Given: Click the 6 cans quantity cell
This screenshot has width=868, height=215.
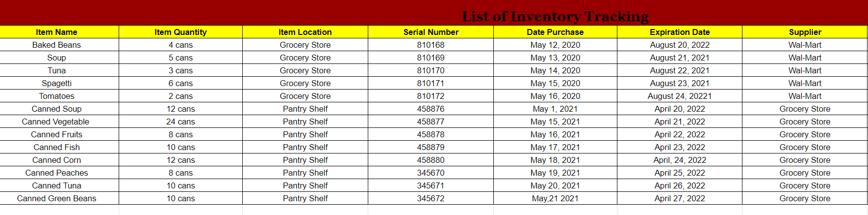Looking at the screenshot, I should [x=181, y=83].
